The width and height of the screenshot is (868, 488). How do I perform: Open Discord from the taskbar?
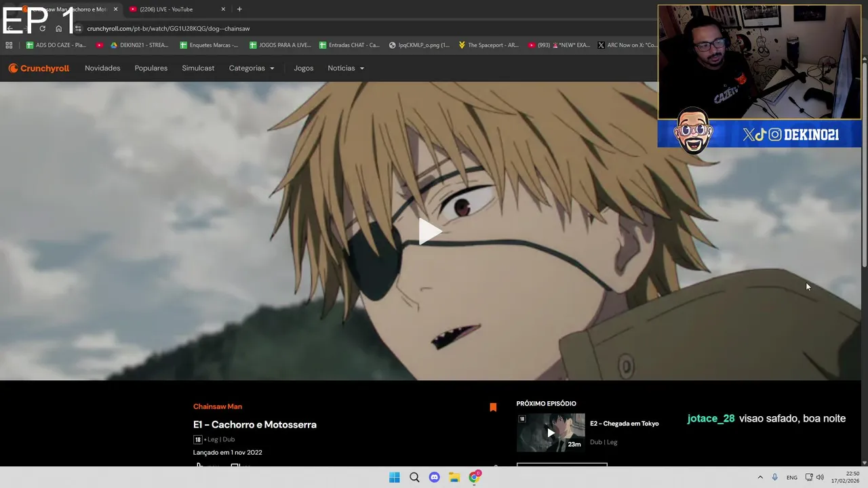pos(434,477)
